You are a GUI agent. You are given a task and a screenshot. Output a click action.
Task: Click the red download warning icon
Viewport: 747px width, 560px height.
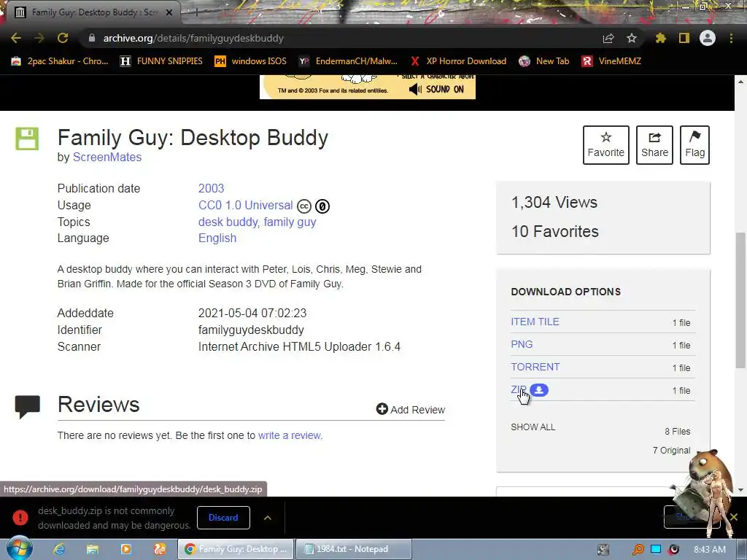[x=20, y=518]
